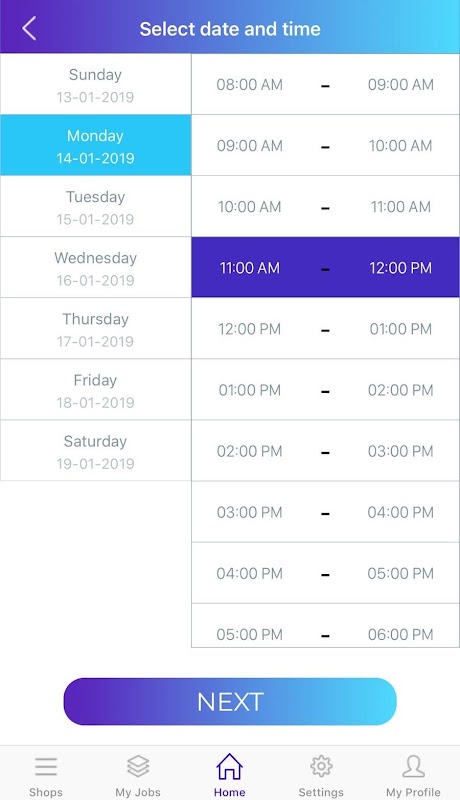Open the Settings gear icon
The image size is (460, 800).
tap(321, 766)
